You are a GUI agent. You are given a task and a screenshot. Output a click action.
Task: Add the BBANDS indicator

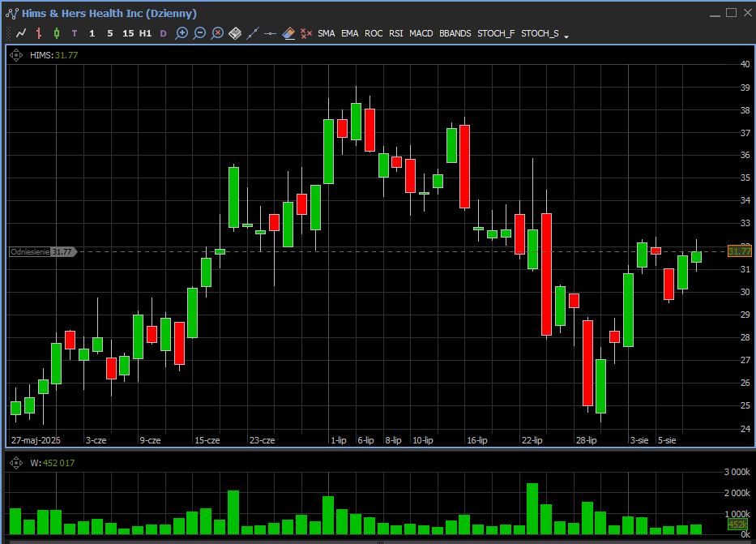tap(455, 33)
